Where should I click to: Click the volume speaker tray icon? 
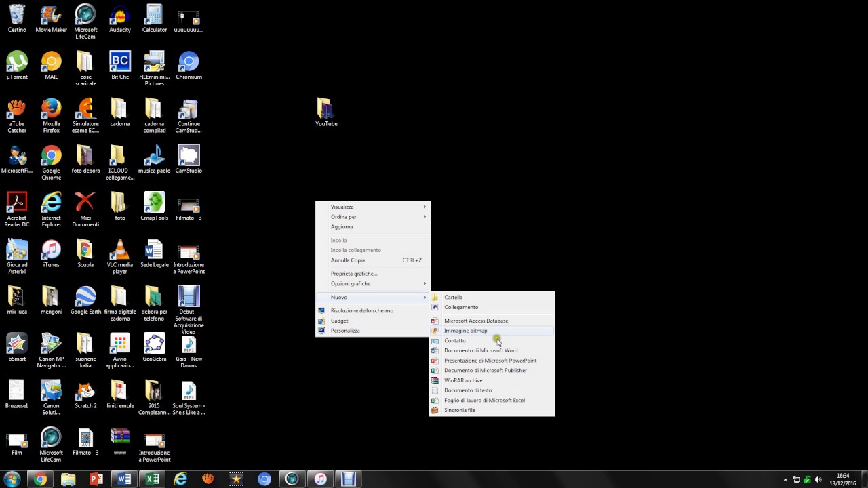pos(818,480)
